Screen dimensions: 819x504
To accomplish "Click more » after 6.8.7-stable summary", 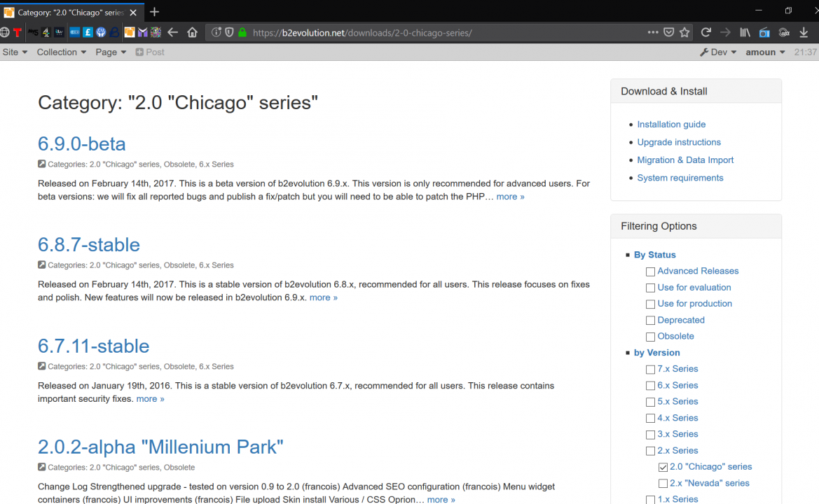I will coord(323,297).
